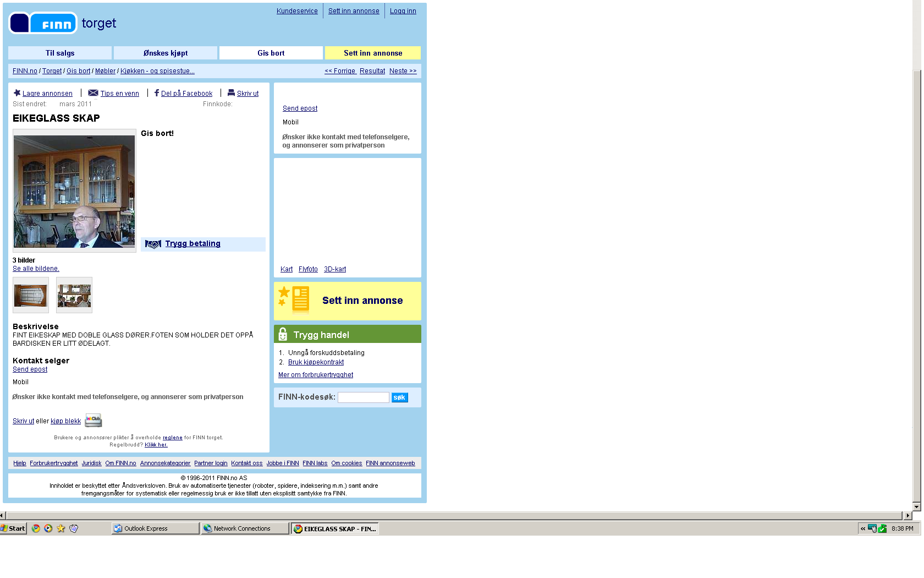
Task: Open the Flyfoto link
Action: [308, 269]
